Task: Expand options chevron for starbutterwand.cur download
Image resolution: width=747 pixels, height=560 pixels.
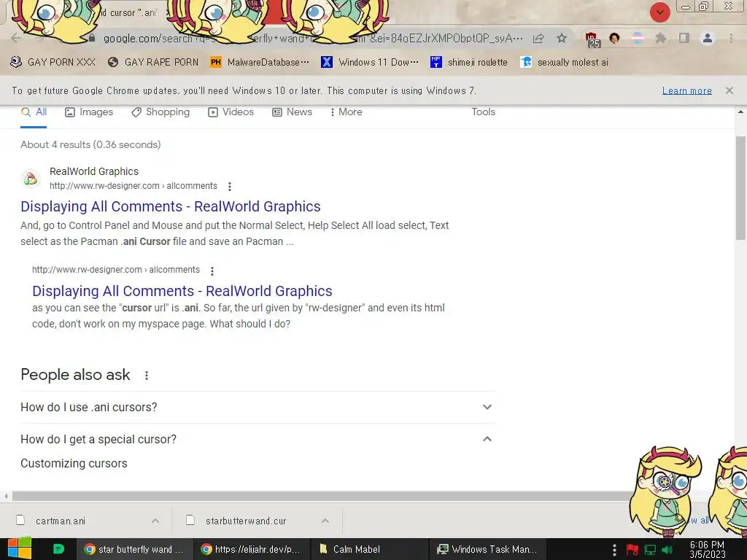Action: (x=325, y=521)
